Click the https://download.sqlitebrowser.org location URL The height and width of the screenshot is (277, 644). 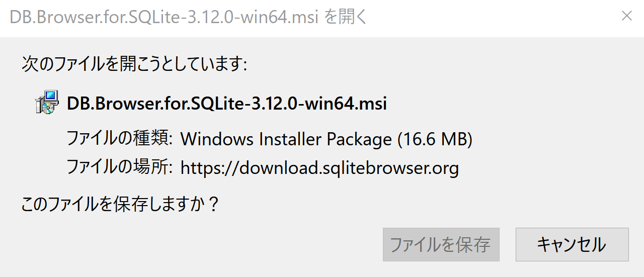click(319, 167)
